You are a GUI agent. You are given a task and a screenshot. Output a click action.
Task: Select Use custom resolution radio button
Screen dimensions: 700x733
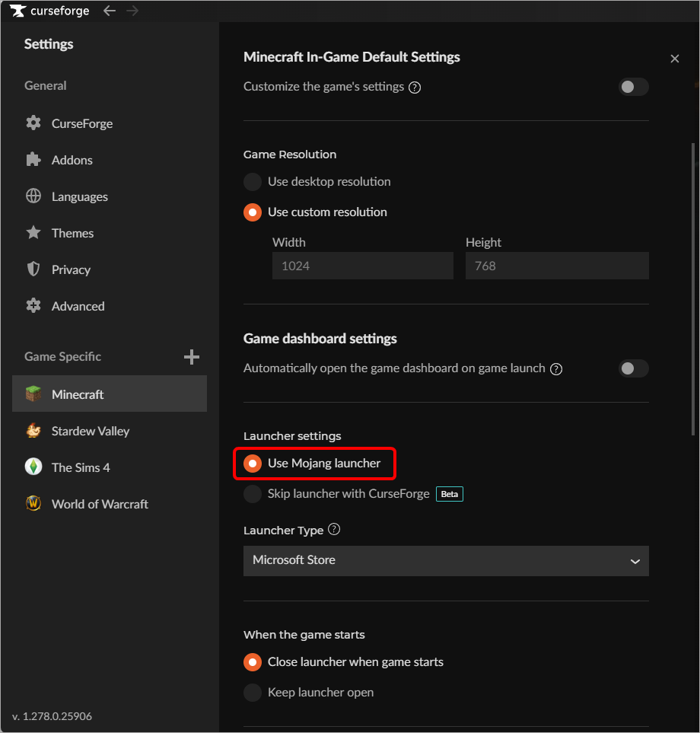[x=253, y=212]
